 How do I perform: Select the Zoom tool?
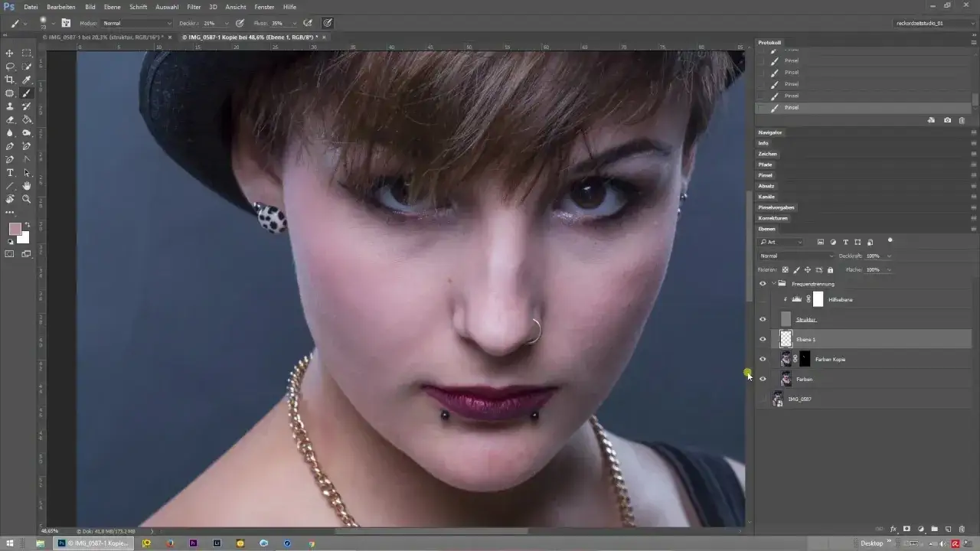pyautogui.click(x=26, y=200)
